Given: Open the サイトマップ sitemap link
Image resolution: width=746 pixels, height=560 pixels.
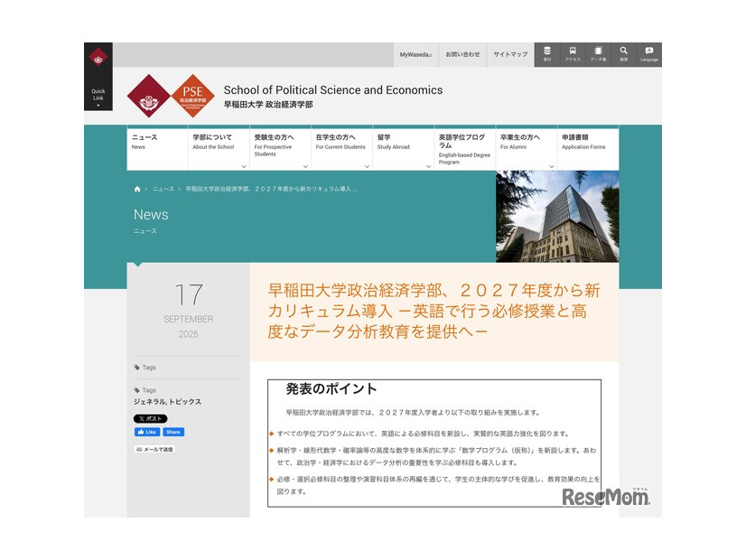Looking at the screenshot, I should (x=510, y=55).
